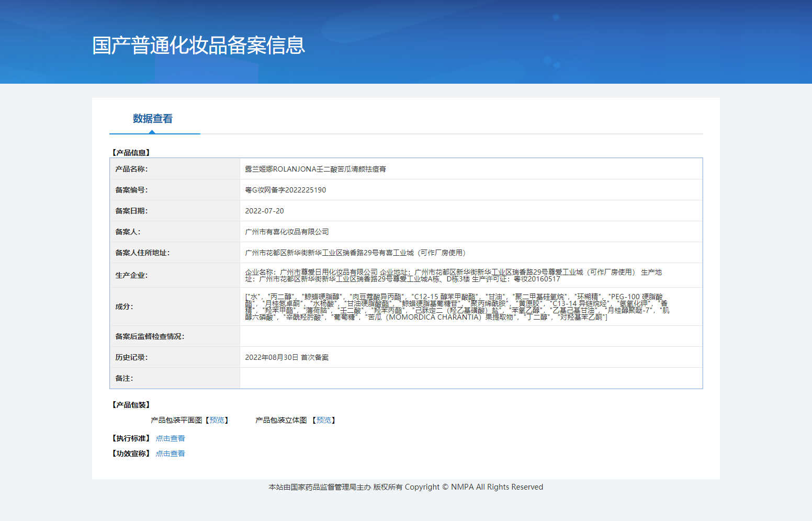Click 点击查看 next to 执行标准
This screenshot has height=521, width=812.
click(x=170, y=438)
